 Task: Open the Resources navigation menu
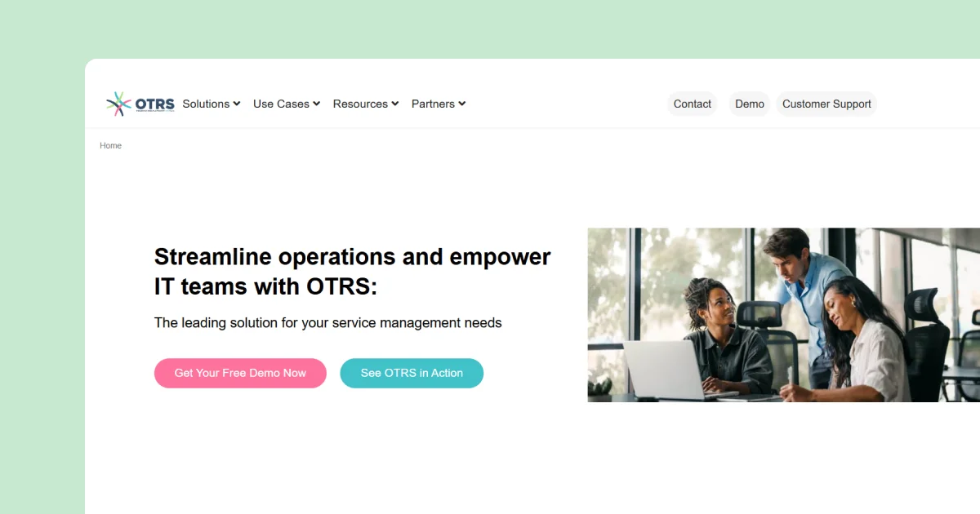(360, 104)
